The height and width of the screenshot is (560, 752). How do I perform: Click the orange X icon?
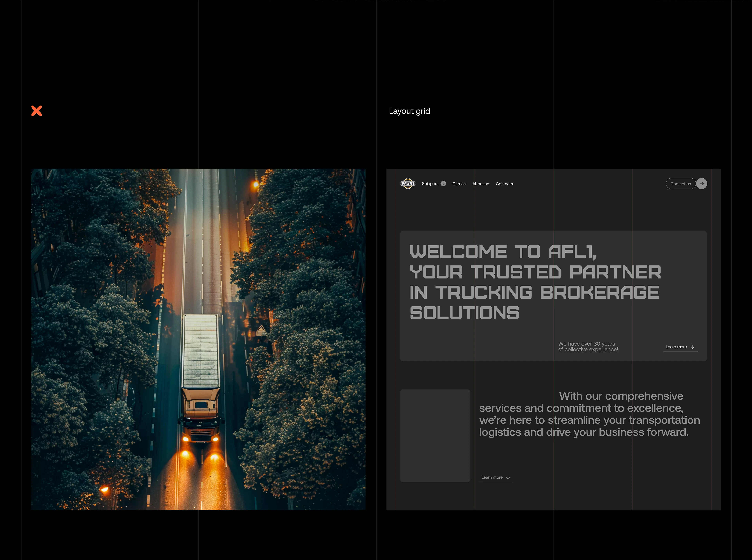tap(37, 111)
